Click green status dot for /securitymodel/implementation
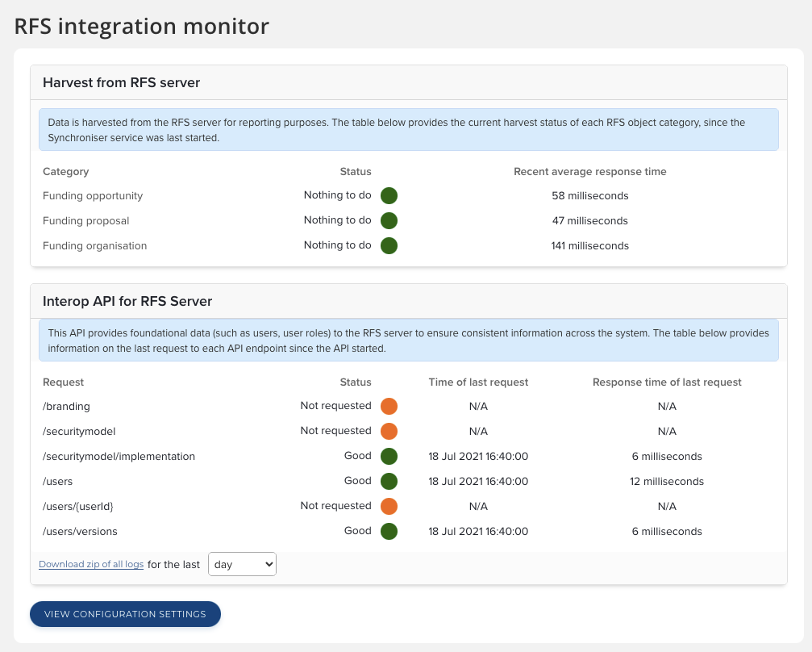812x652 pixels. (389, 457)
